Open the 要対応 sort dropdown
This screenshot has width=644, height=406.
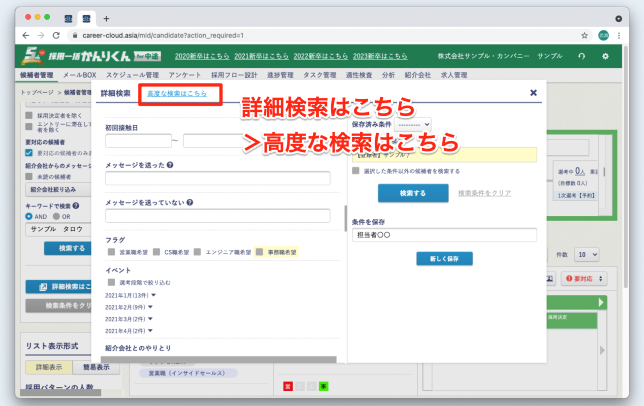coord(584,278)
